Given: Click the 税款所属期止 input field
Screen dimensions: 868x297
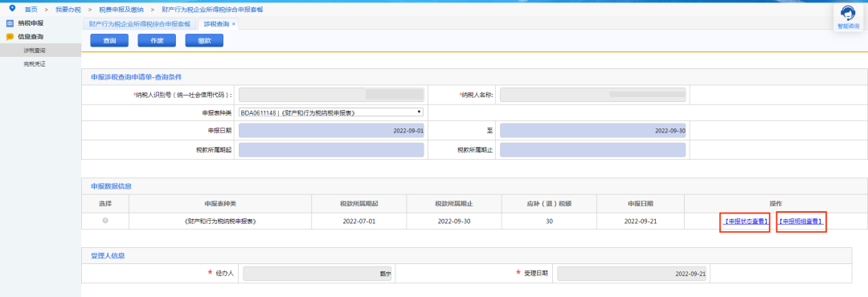Looking at the screenshot, I should pos(593,150).
